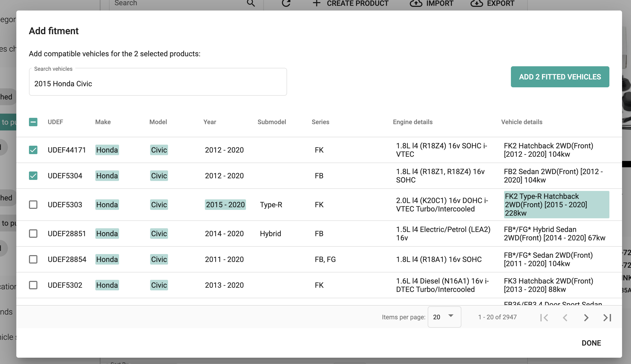Click the Import cloud upload icon
The height and width of the screenshot is (364, 631).
tap(416, 3)
